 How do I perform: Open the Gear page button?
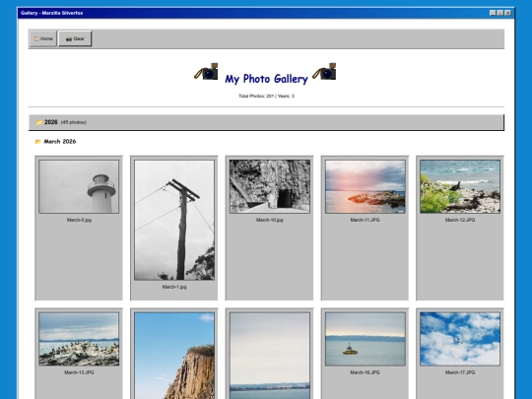click(x=75, y=38)
